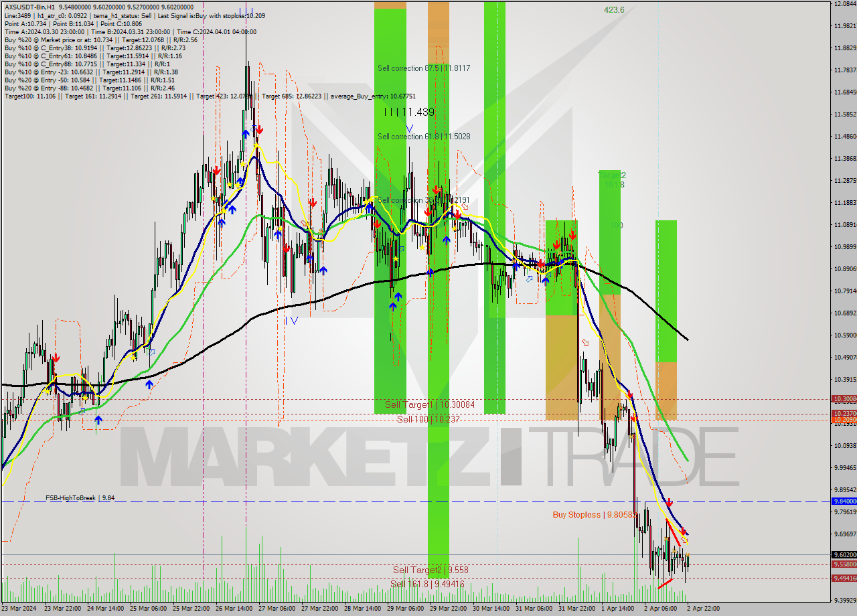Image resolution: width=857 pixels, height=616 pixels.
Task: Click the '29 Mar 06:00' time axis label
Action: point(406,609)
